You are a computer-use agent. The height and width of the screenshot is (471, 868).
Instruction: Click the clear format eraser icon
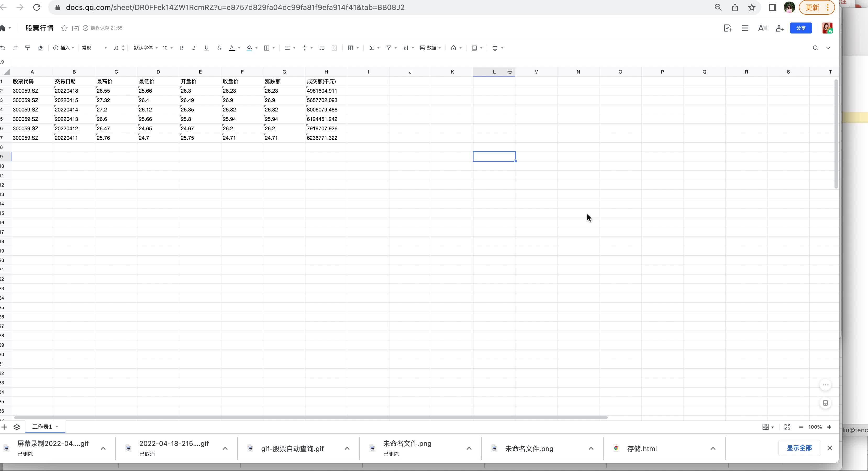pos(40,48)
